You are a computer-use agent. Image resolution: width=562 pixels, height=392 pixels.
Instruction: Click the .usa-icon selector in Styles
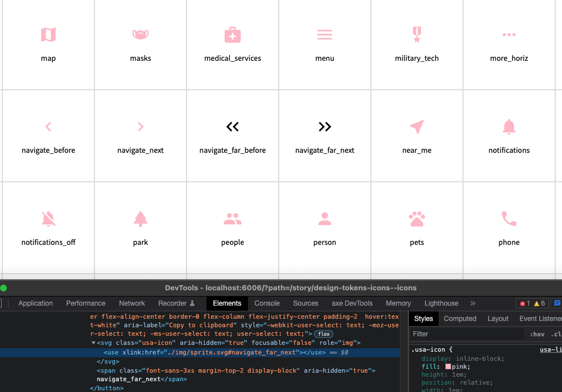pos(428,350)
